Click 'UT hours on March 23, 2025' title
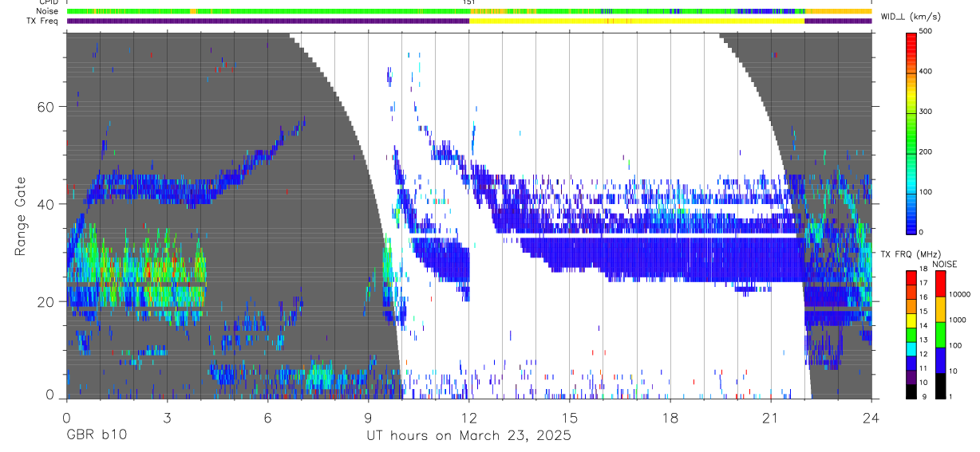The image size is (980, 452). tap(468, 435)
